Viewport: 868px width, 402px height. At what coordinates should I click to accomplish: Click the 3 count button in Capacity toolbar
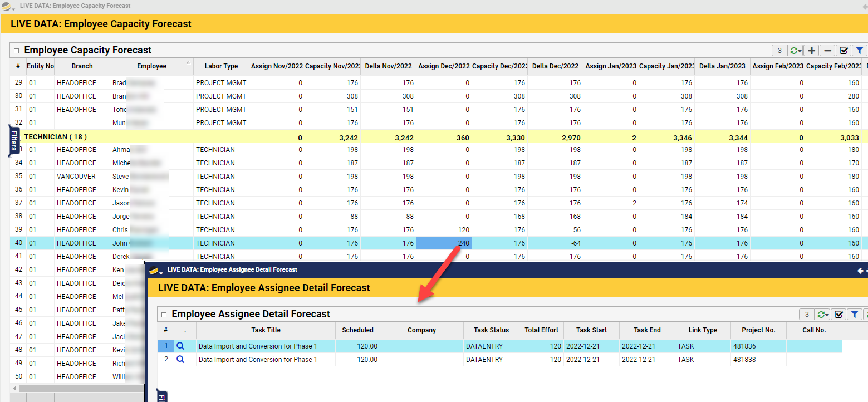[779, 51]
